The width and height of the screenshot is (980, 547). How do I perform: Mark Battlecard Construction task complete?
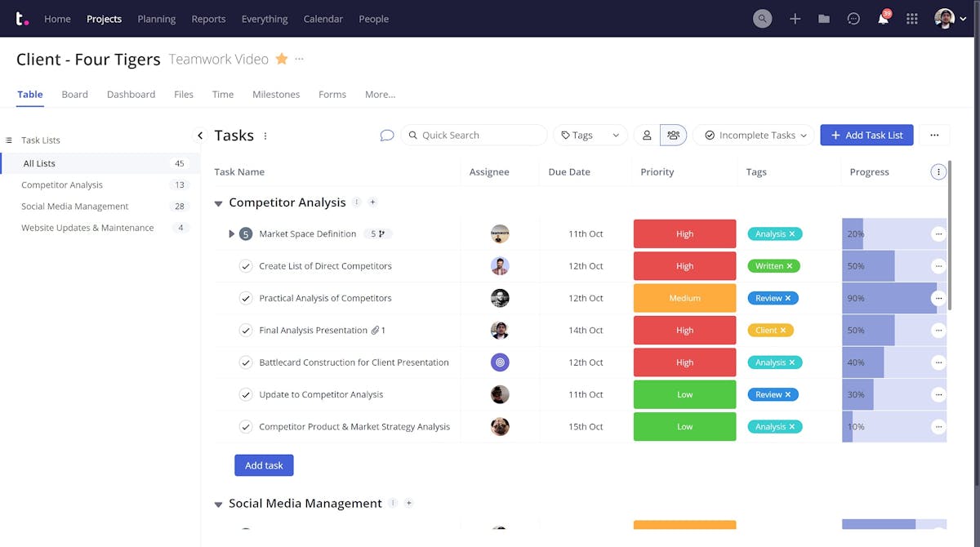245,362
